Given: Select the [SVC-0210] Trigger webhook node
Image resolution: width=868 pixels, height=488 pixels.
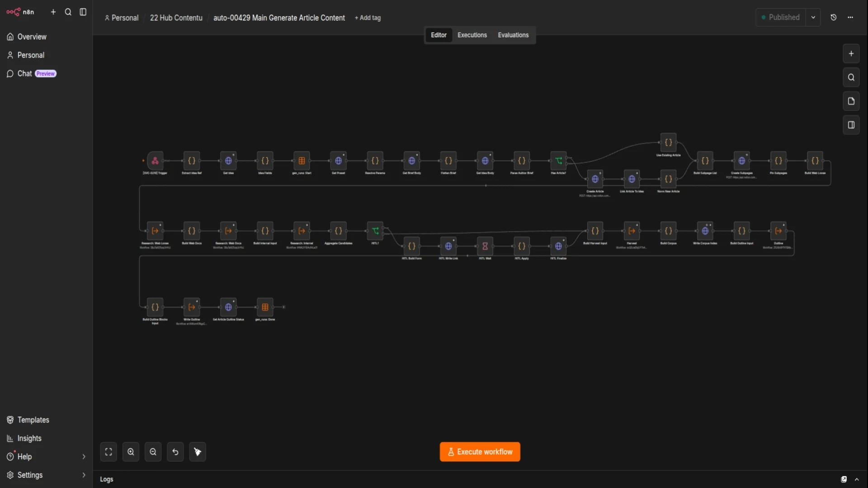Looking at the screenshot, I should 155,161.
